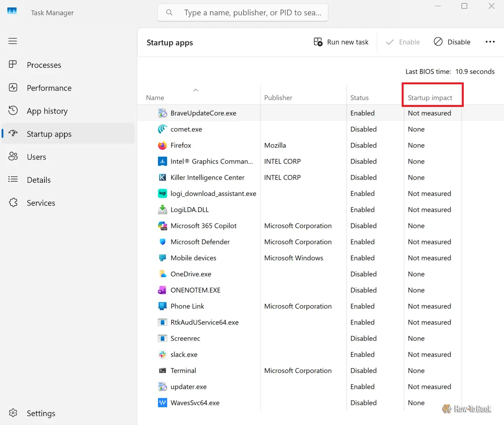Select the WavesSvc64.exe row name
The width and height of the screenshot is (504, 425).
pyautogui.click(x=195, y=403)
